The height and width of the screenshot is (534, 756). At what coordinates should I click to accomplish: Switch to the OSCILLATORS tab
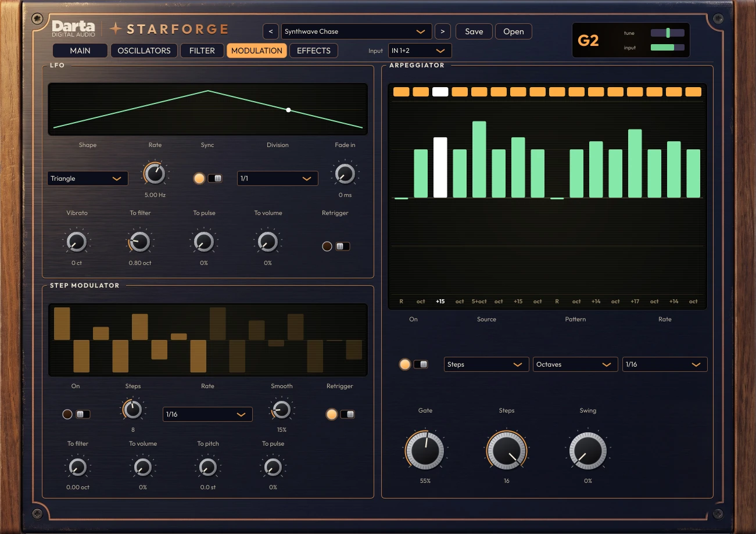click(144, 51)
